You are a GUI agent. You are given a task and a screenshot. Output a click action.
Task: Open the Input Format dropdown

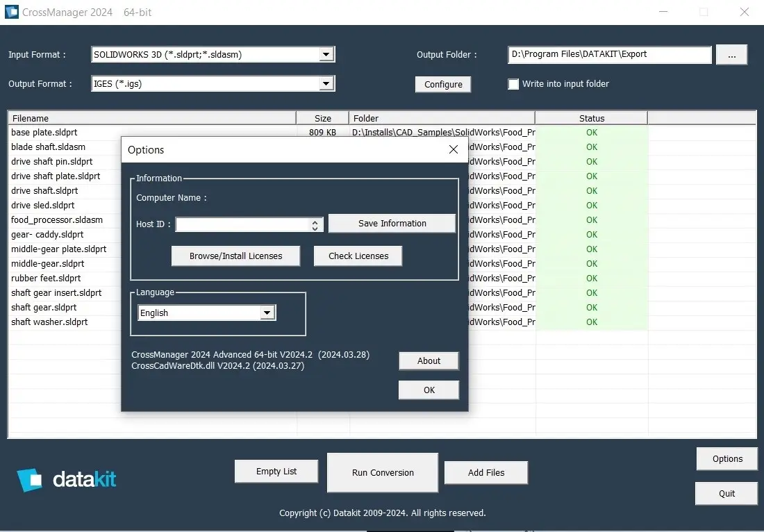point(326,54)
